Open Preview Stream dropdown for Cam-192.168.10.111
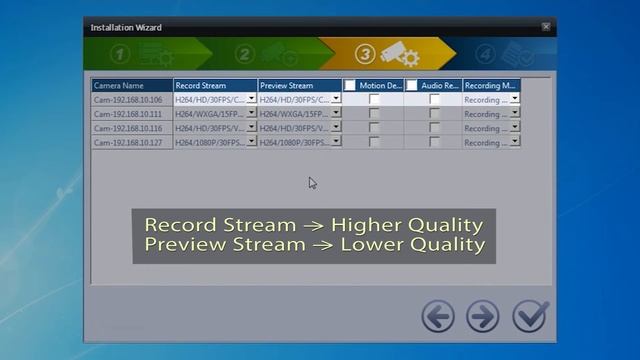Viewport: 640px width, 360px height. click(336, 113)
